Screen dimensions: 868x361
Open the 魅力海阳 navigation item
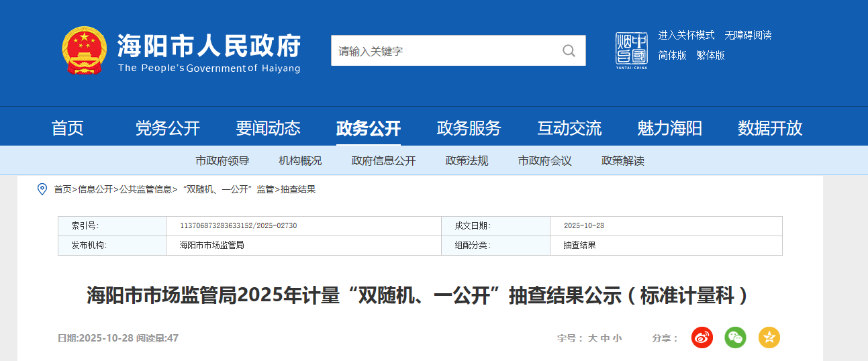670,127
